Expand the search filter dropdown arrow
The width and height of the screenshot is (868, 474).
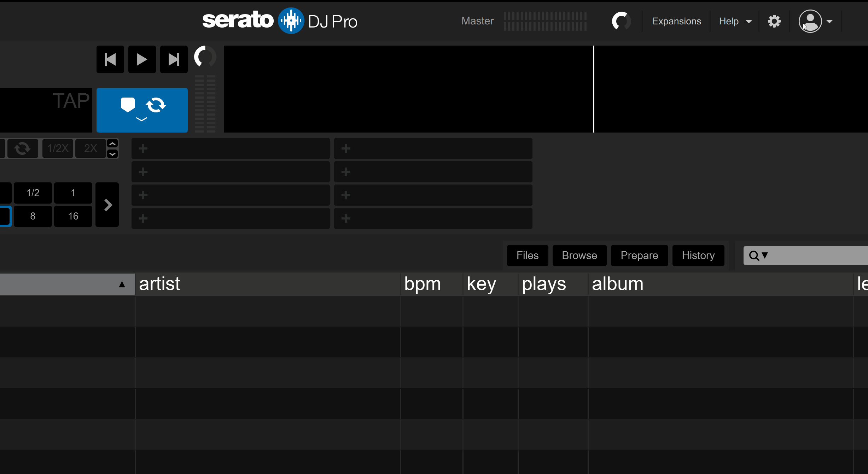coord(765,255)
